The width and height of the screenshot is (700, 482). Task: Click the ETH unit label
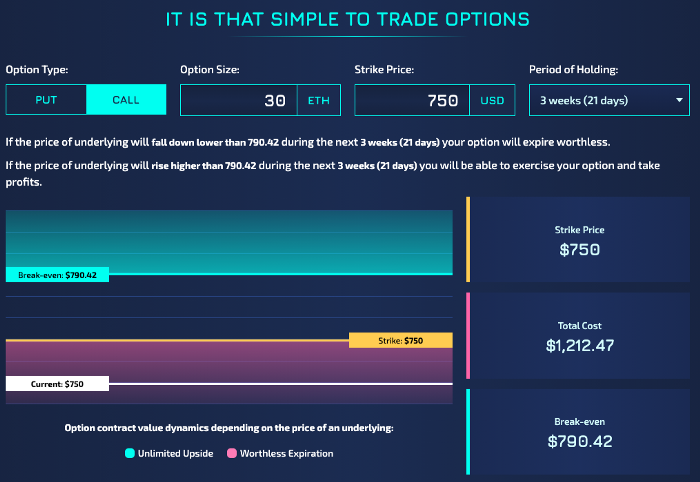(319, 100)
